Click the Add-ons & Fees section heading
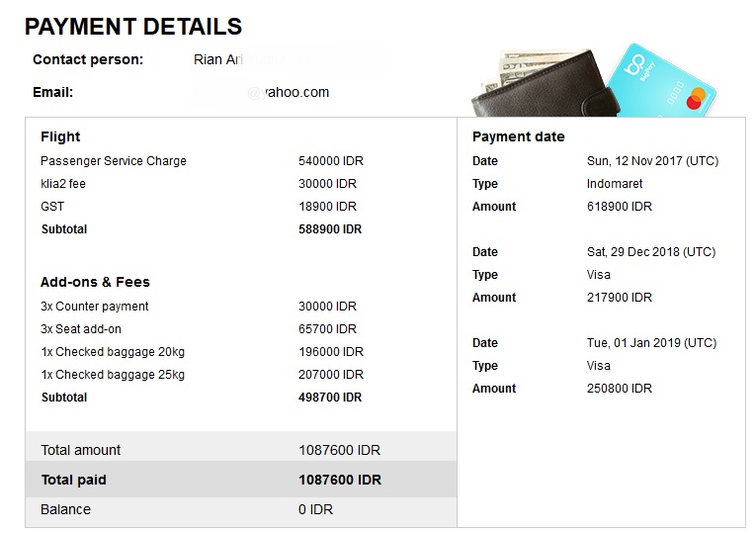756x533 pixels. pyautogui.click(x=95, y=282)
